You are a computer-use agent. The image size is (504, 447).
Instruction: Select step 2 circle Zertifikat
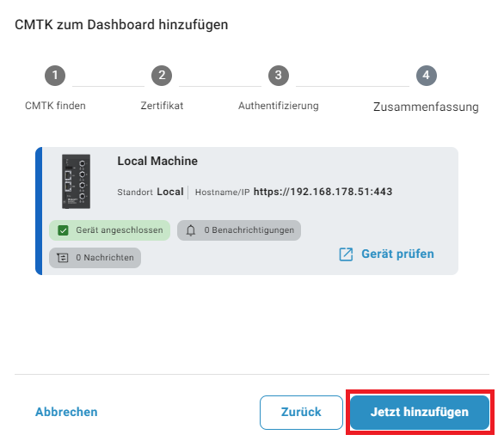click(x=162, y=76)
